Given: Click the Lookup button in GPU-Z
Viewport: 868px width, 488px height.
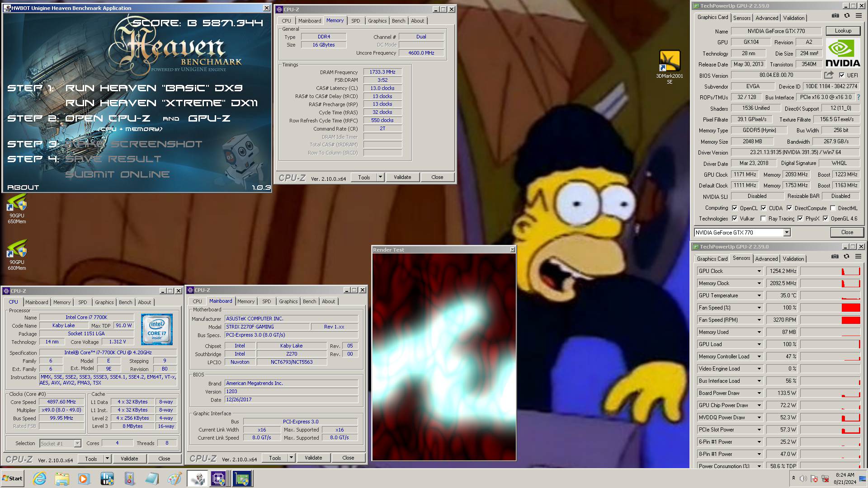Looking at the screenshot, I should (x=843, y=31).
